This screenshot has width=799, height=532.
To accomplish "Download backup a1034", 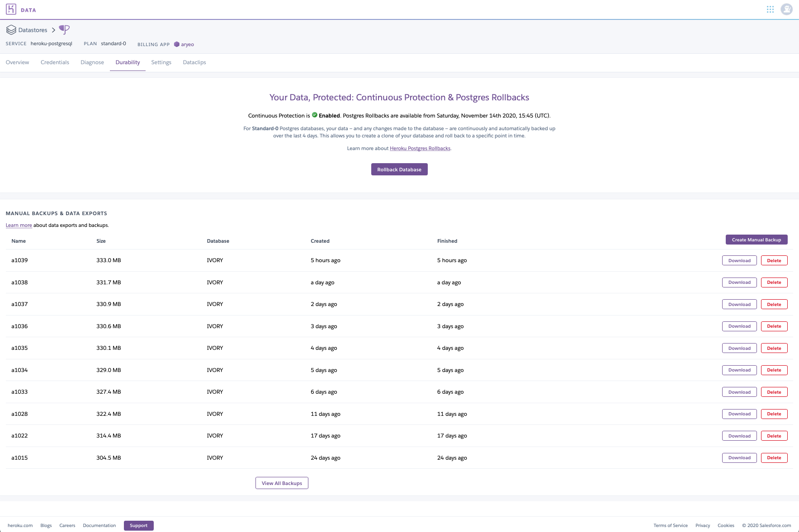I will coord(739,370).
